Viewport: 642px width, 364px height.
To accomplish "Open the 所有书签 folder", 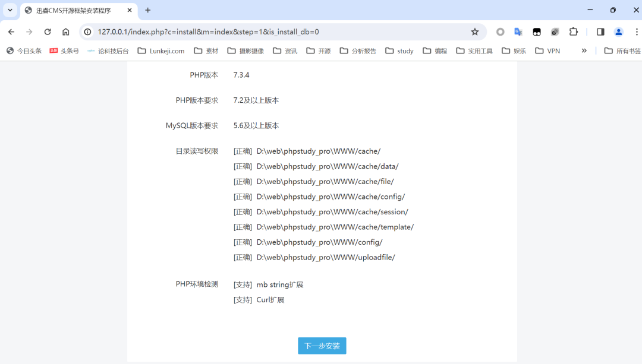I will tap(622, 51).
